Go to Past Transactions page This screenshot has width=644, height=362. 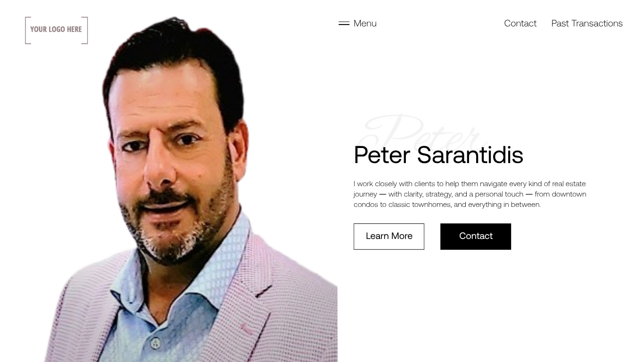click(x=587, y=23)
